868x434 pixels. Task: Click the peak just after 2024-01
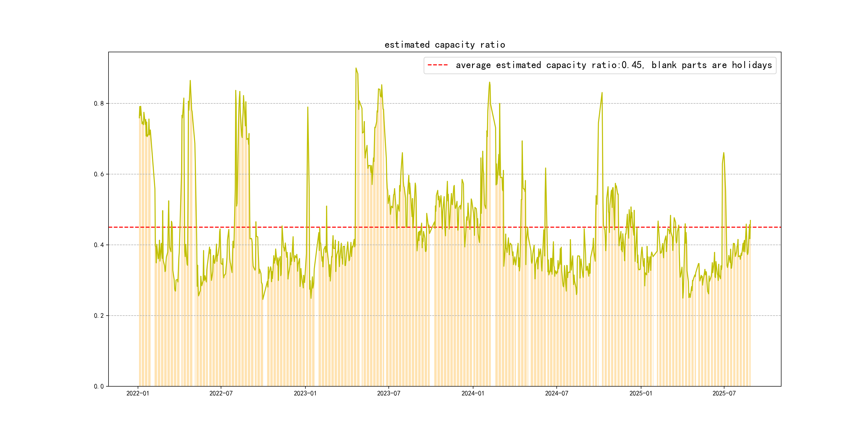coord(489,83)
